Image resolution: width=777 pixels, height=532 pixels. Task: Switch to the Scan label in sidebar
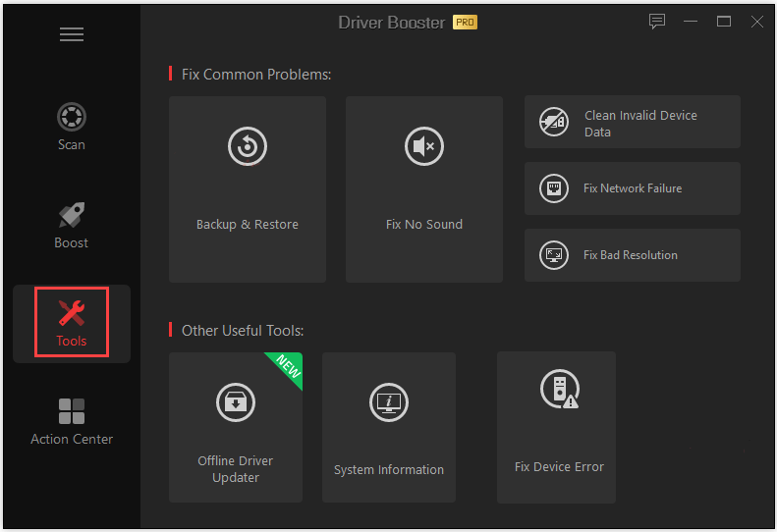tap(72, 144)
